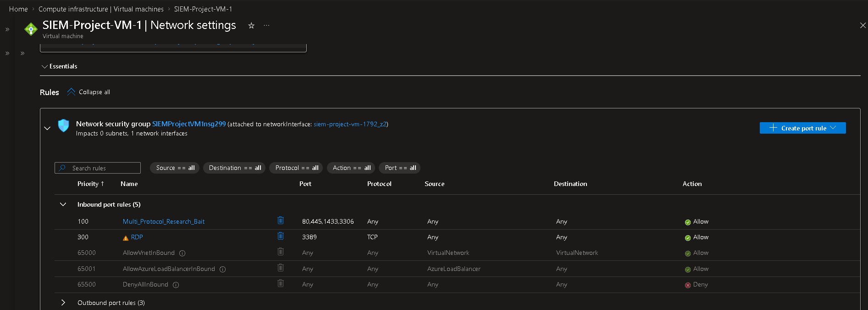
Task: Close the Network settings pane
Action: click(x=862, y=26)
